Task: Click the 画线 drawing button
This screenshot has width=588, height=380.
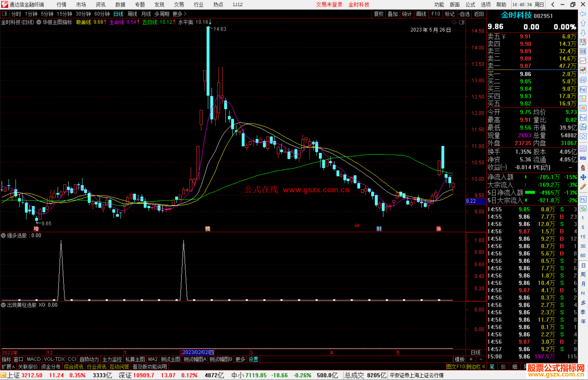Action: coord(421,14)
